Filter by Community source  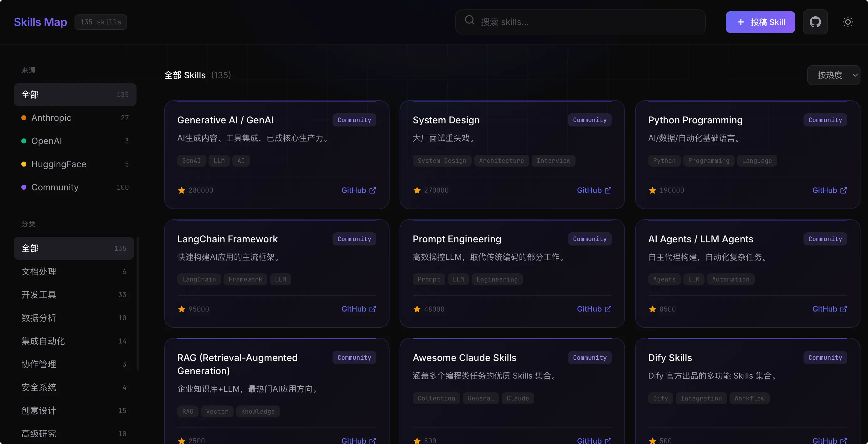(75, 187)
